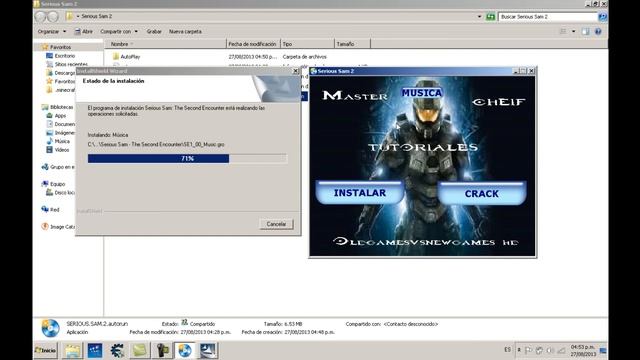Sort files by the Tipo column
640x360 pixels.
pyautogui.click(x=307, y=44)
